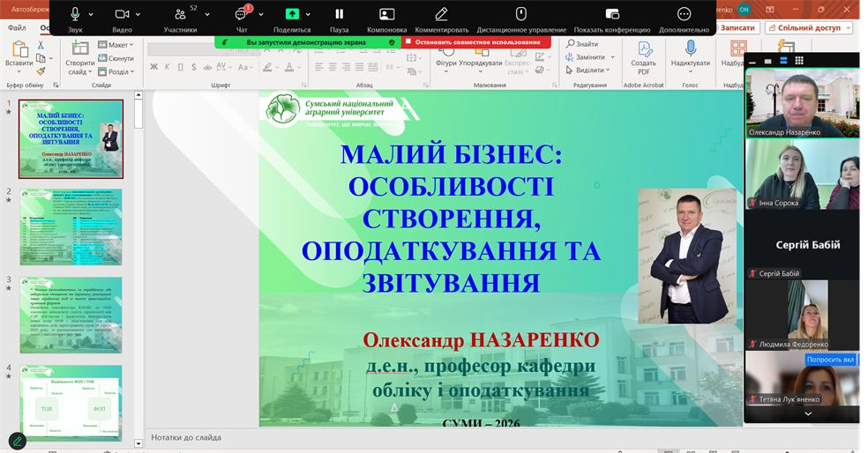Click Show conference window icon

(612, 14)
